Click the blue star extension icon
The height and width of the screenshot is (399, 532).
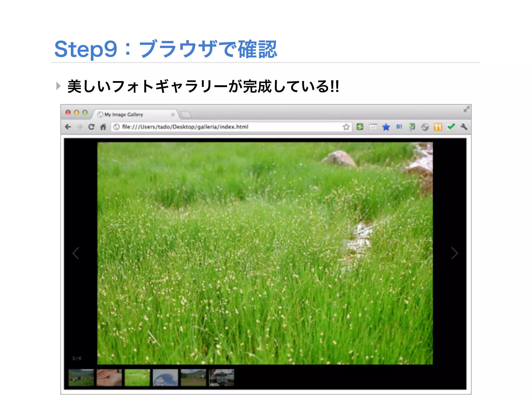pos(386,127)
